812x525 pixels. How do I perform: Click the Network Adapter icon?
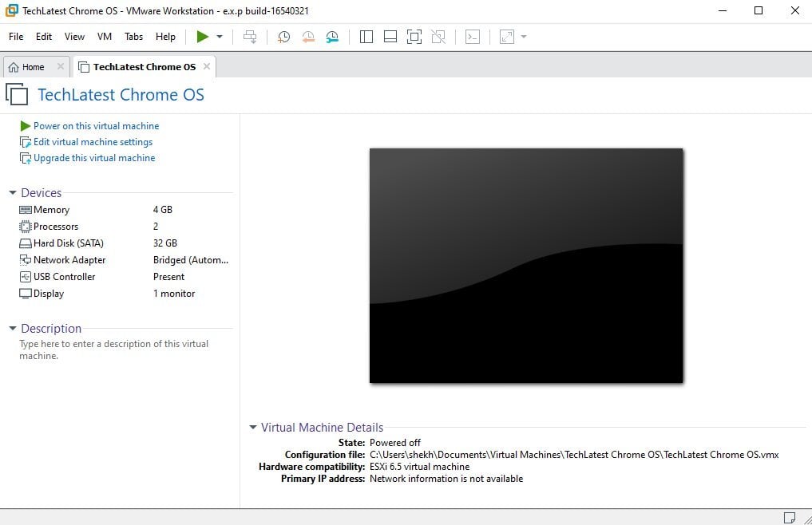click(26, 260)
